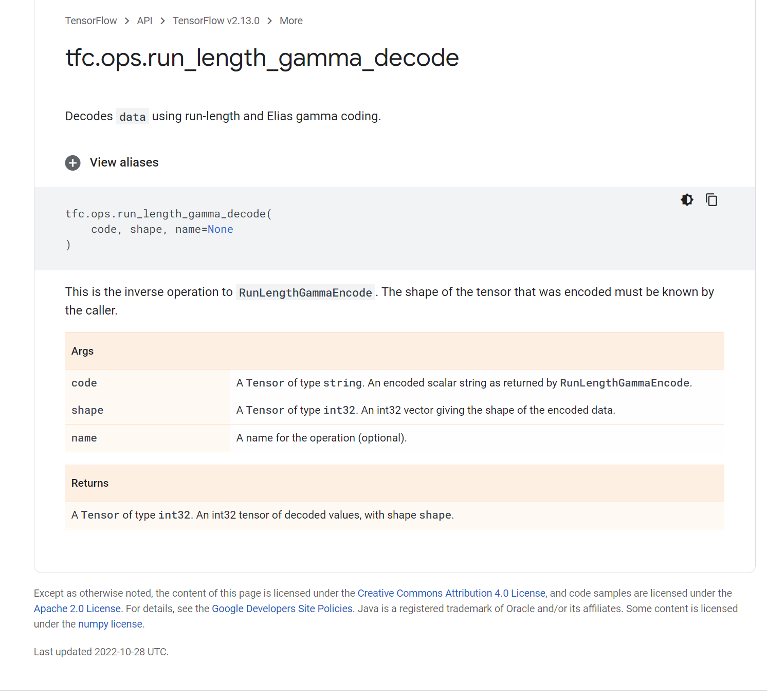Image resolution: width=767 pixels, height=700 pixels.
Task: Click code description 'An encoded scalar string' cell
Action: (x=477, y=383)
